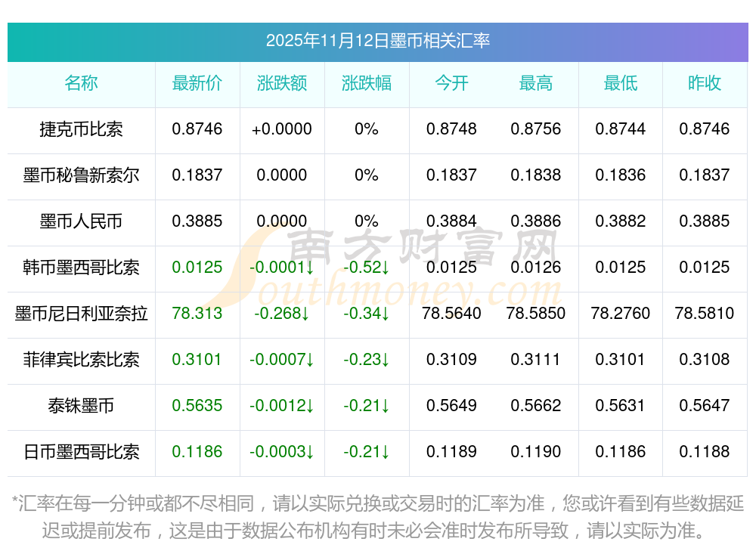Screen dimensions: 756x554
Task: Click the 0.3108 previous close
Action: [x=705, y=359]
